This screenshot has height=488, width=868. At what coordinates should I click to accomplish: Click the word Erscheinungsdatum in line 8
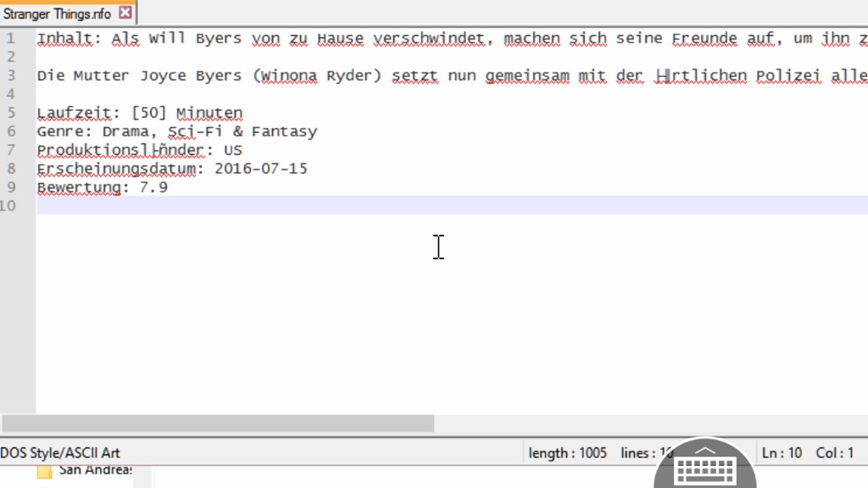[x=116, y=169]
